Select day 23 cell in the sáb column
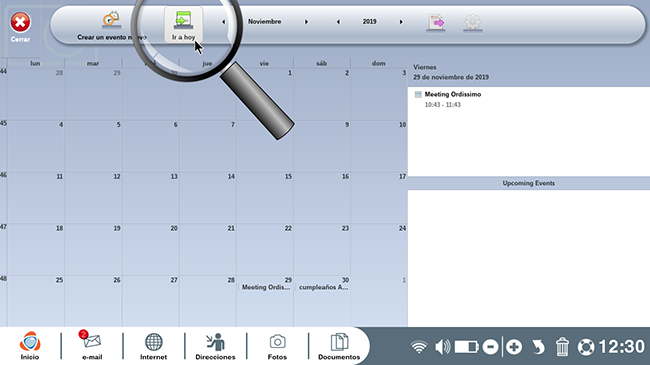This screenshot has width=650, height=365. (x=322, y=250)
